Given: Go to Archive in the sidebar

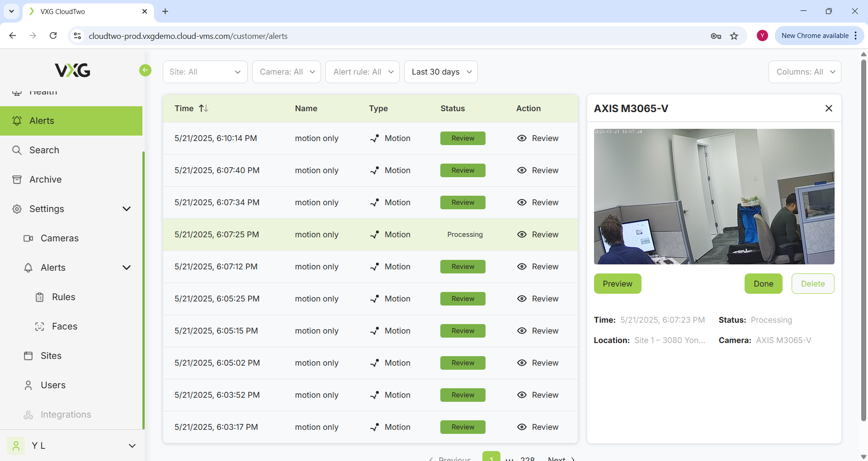Looking at the screenshot, I should (45, 179).
